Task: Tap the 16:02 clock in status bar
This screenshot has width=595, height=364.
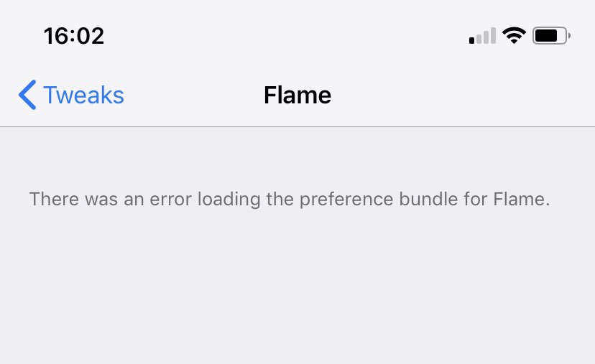Action: click(74, 36)
